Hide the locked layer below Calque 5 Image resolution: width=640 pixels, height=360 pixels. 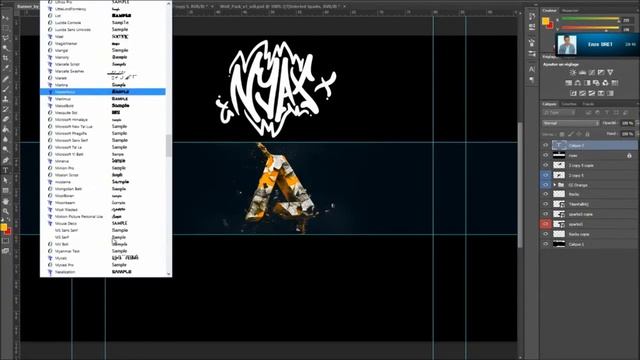coord(546,155)
